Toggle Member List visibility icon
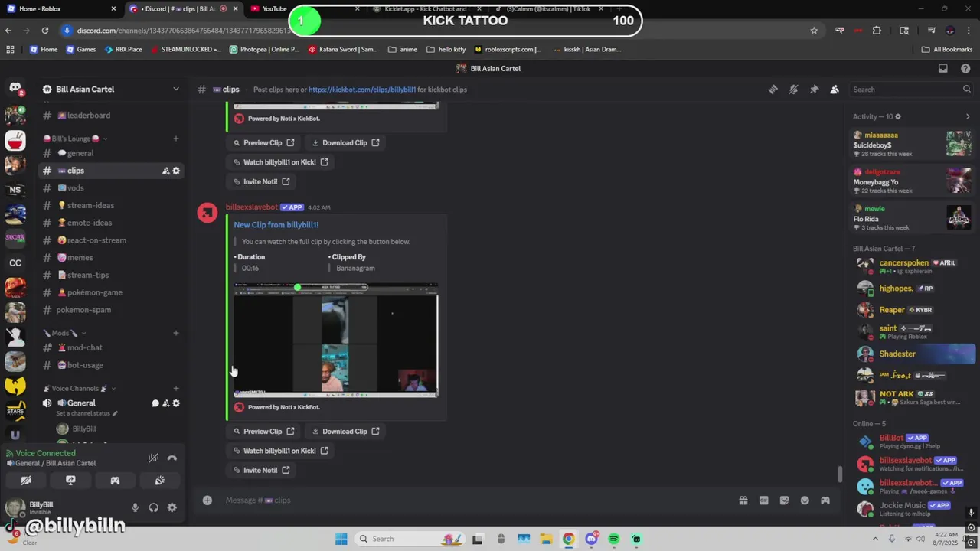The height and width of the screenshot is (551, 980). (835, 90)
